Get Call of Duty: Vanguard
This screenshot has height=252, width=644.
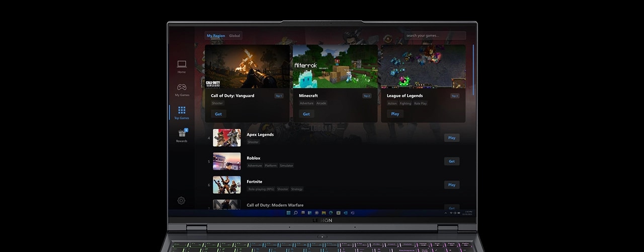tap(218, 114)
